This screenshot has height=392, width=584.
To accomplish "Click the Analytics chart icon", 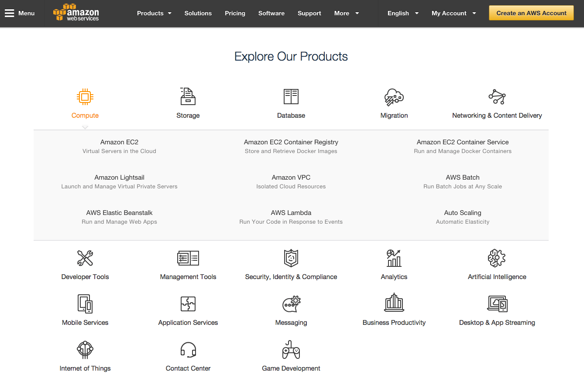I will click(x=394, y=258).
